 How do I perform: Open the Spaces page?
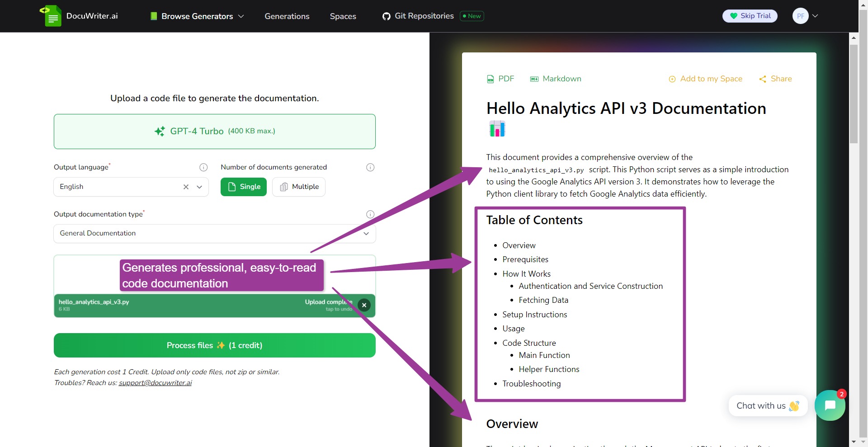[343, 16]
